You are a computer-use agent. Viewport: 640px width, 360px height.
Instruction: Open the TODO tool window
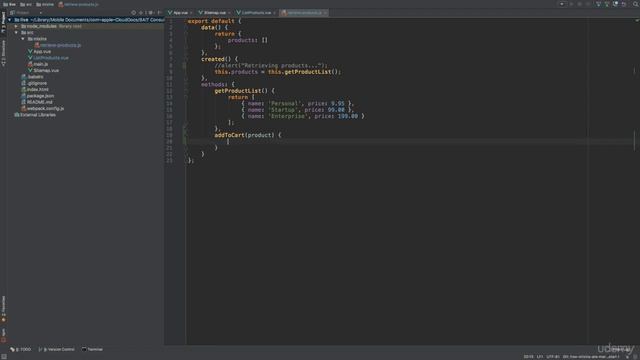point(20,349)
